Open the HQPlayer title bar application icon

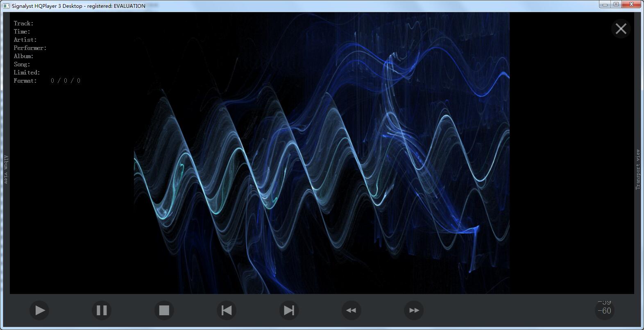pos(7,6)
